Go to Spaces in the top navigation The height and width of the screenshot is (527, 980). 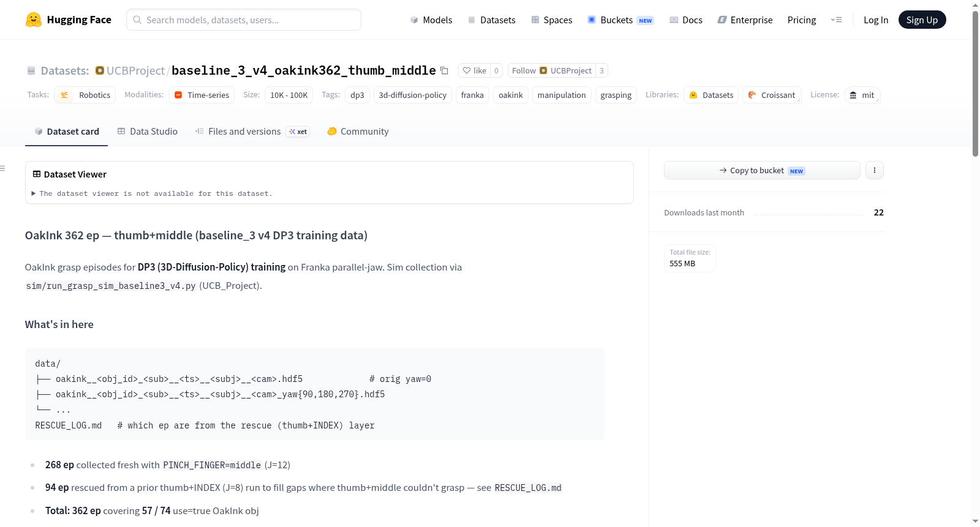tap(551, 20)
